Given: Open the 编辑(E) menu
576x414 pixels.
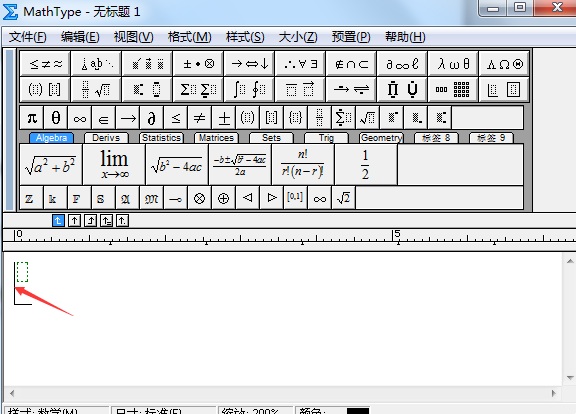Looking at the screenshot, I should click(80, 37).
